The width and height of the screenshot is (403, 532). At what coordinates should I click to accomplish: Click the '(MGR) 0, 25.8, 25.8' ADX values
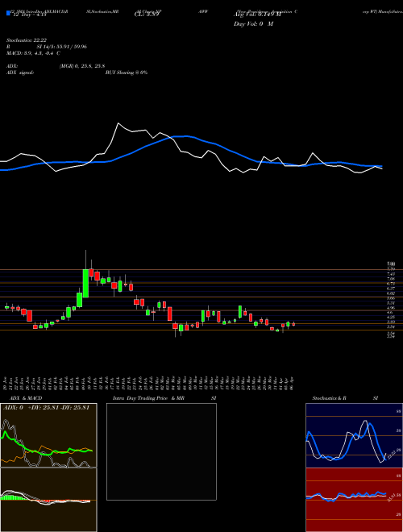pyautogui.click(x=81, y=66)
